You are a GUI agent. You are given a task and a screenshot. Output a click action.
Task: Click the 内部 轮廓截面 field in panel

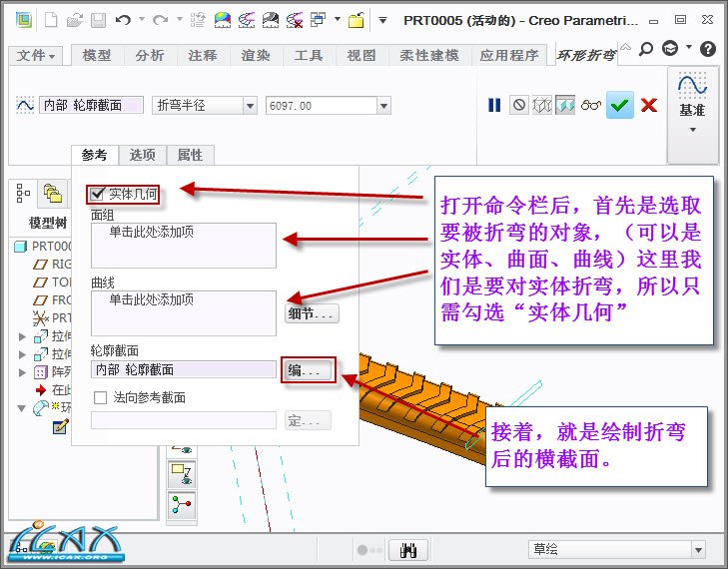coord(184,369)
